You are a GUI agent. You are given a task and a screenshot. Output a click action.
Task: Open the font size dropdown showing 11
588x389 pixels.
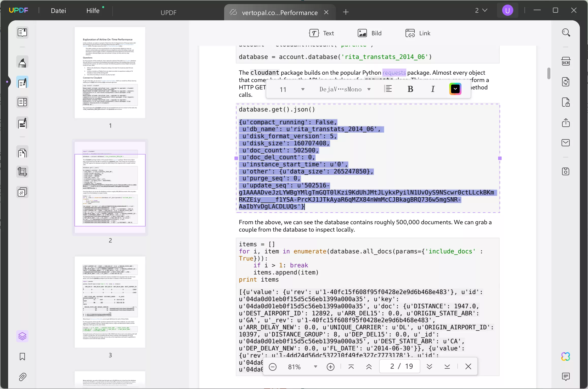291,89
